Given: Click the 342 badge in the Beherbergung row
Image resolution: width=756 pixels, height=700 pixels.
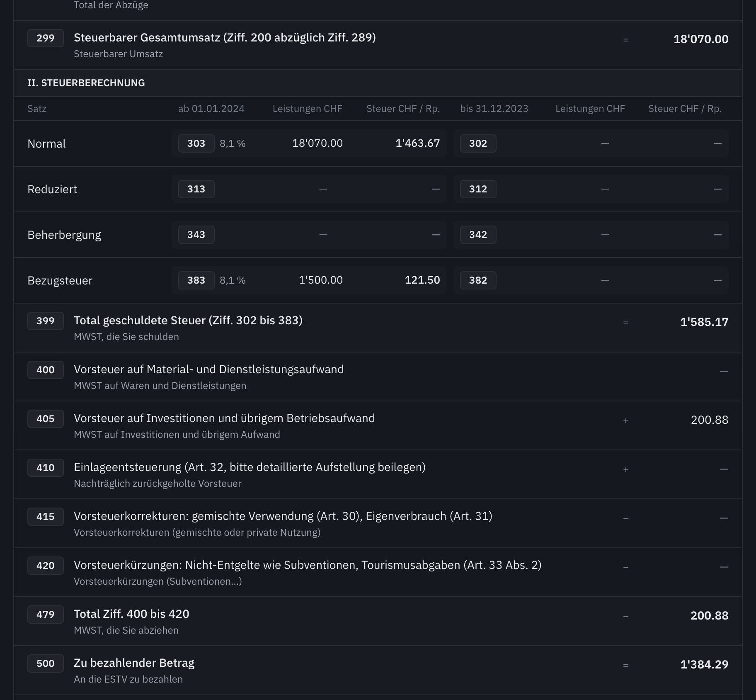Looking at the screenshot, I should (x=478, y=235).
